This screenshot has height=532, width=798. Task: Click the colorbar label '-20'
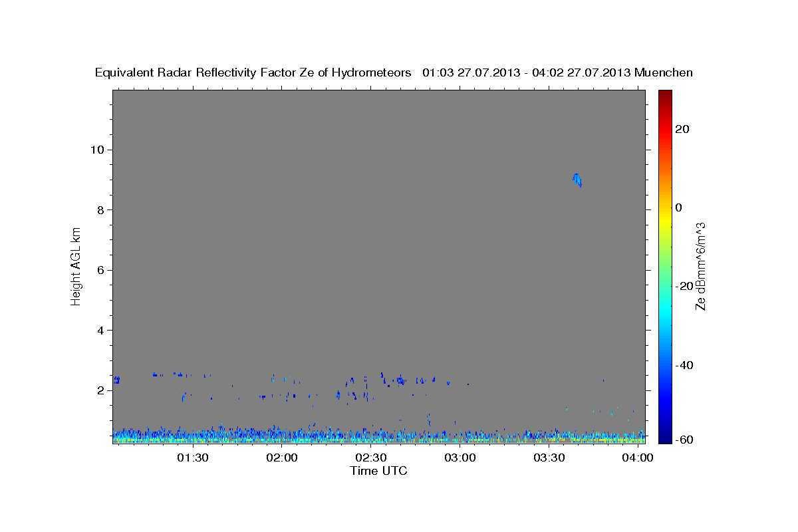tap(683, 286)
